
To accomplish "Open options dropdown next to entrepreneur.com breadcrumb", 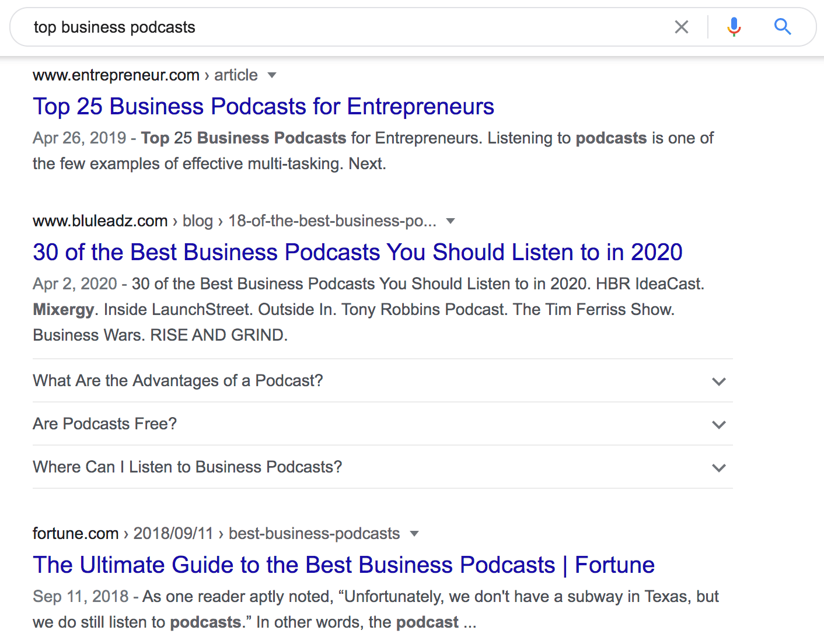I will coord(273,75).
